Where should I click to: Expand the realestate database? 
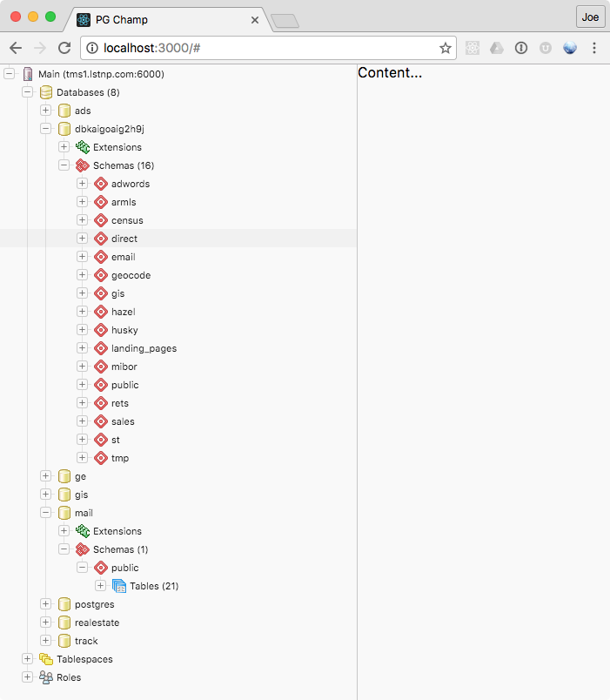pyautogui.click(x=45, y=622)
